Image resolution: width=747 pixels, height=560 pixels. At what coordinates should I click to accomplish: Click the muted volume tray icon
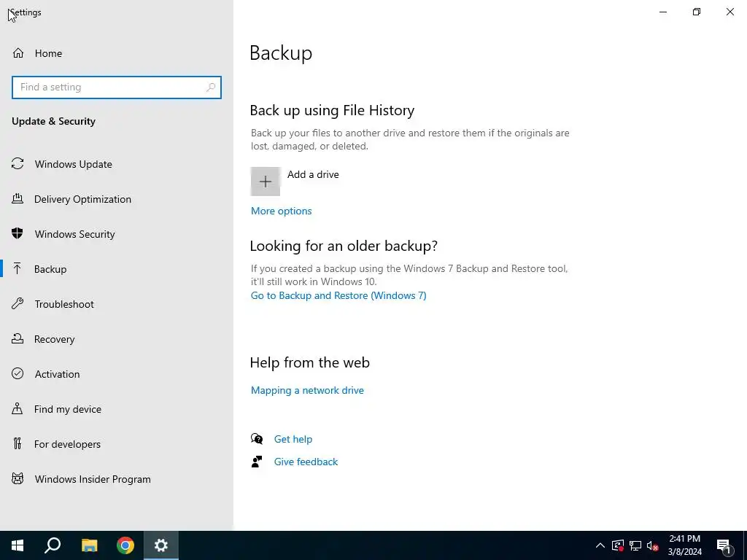pos(653,545)
